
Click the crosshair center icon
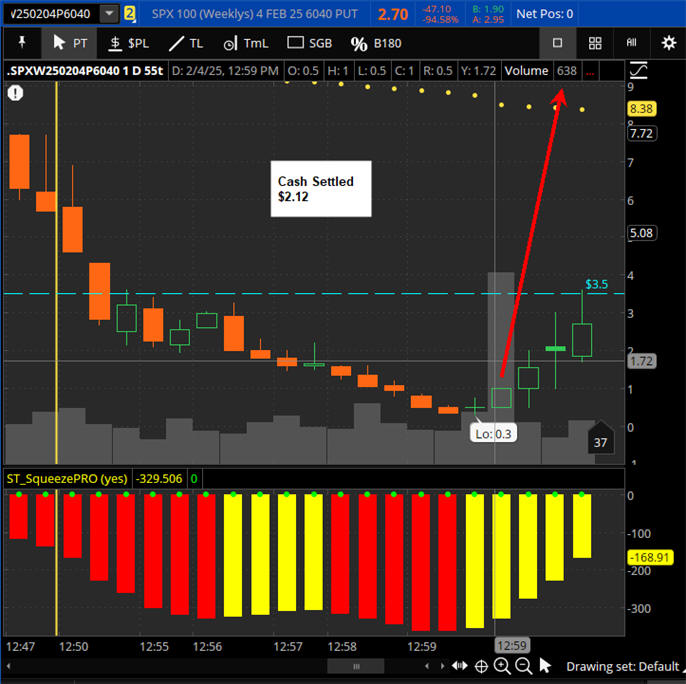point(481,666)
